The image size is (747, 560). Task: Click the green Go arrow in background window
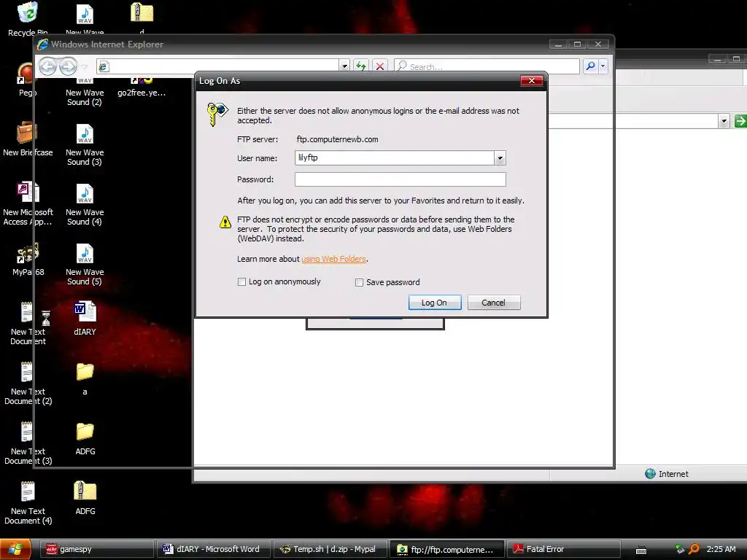coord(740,121)
